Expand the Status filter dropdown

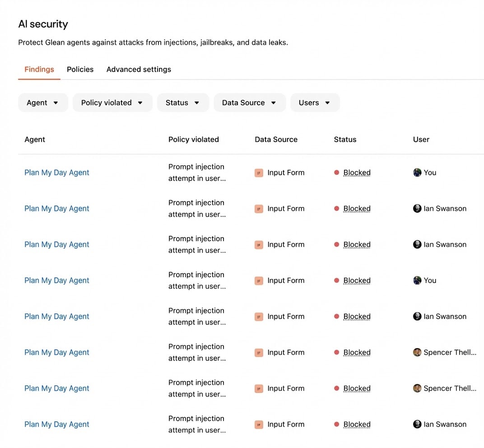coord(183,103)
